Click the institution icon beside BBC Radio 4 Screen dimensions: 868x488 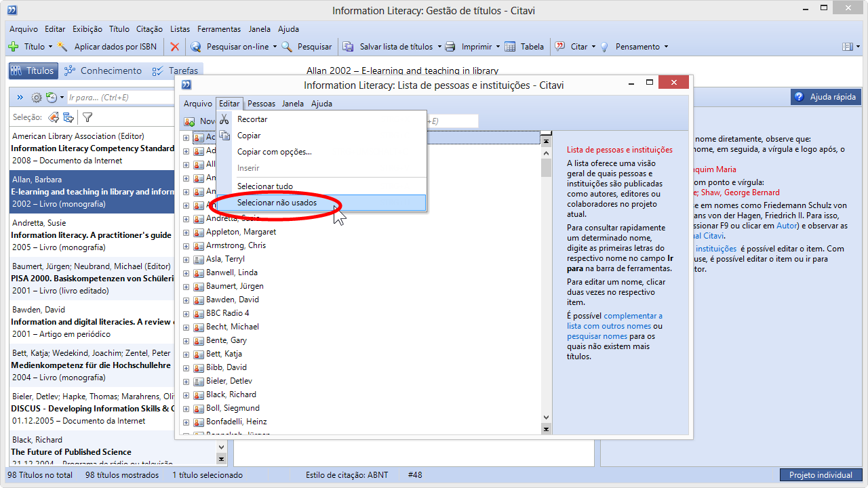pos(199,313)
